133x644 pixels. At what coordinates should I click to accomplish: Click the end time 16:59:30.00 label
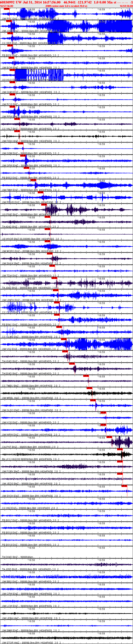pyautogui.click(x=126, y=6)
